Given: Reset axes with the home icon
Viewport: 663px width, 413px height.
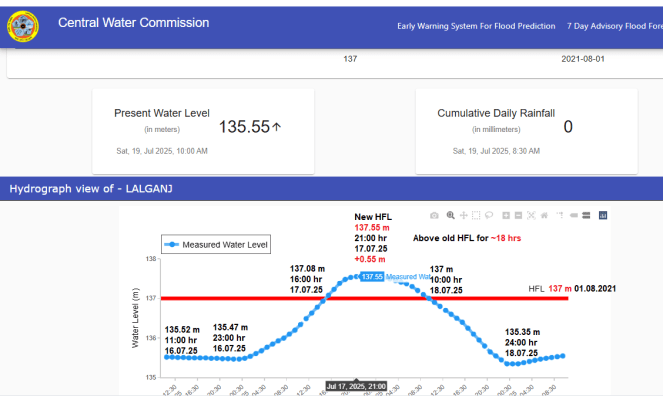Looking at the screenshot, I should pyautogui.click(x=545, y=215).
